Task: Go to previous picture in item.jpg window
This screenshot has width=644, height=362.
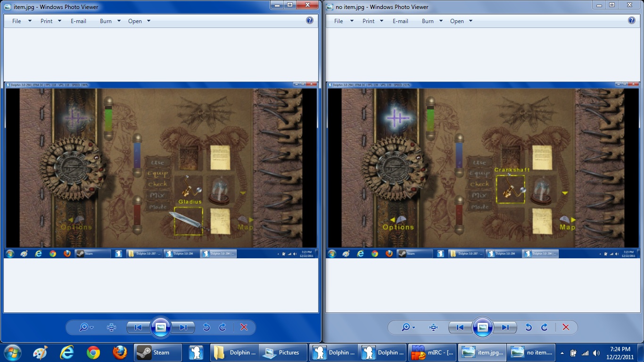Action: [x=138, y=328]
